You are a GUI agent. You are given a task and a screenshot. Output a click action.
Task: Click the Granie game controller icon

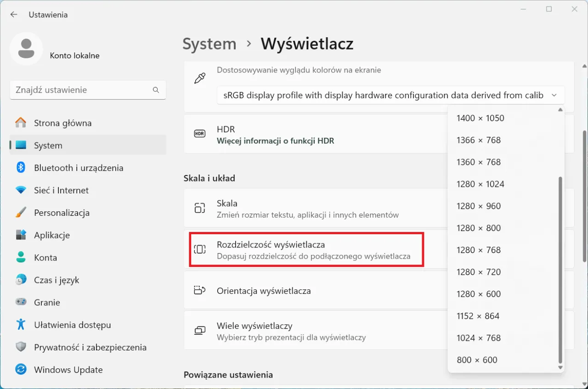tap(21, 302)
